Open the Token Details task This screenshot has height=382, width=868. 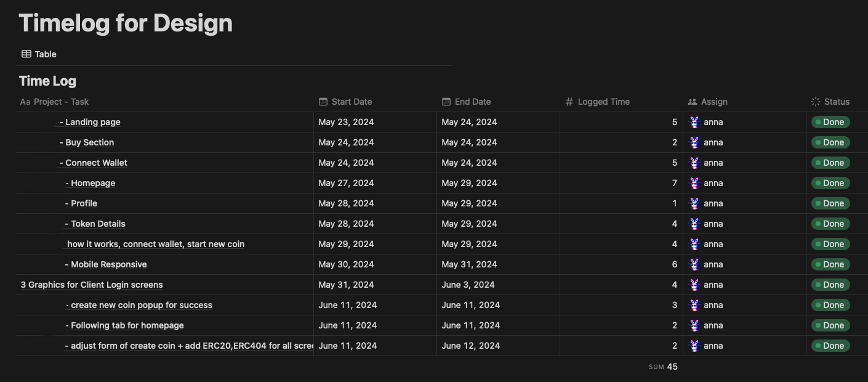pos(95,224)
